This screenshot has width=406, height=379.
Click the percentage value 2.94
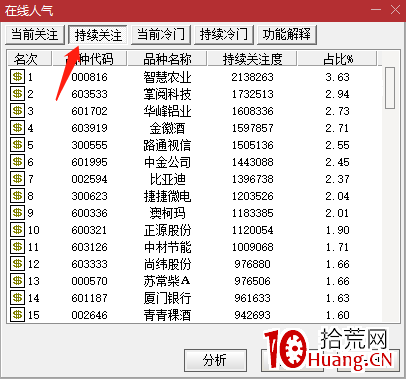tap(337, 94)
